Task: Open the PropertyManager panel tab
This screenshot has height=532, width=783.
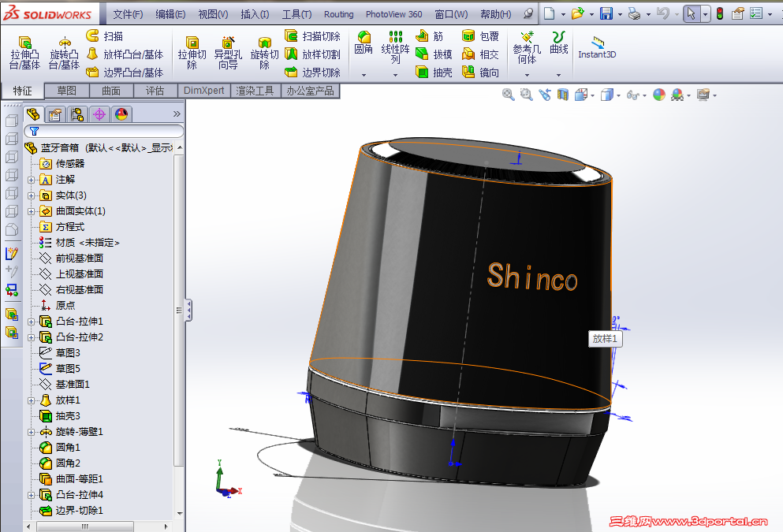Action: coord(55,114)
